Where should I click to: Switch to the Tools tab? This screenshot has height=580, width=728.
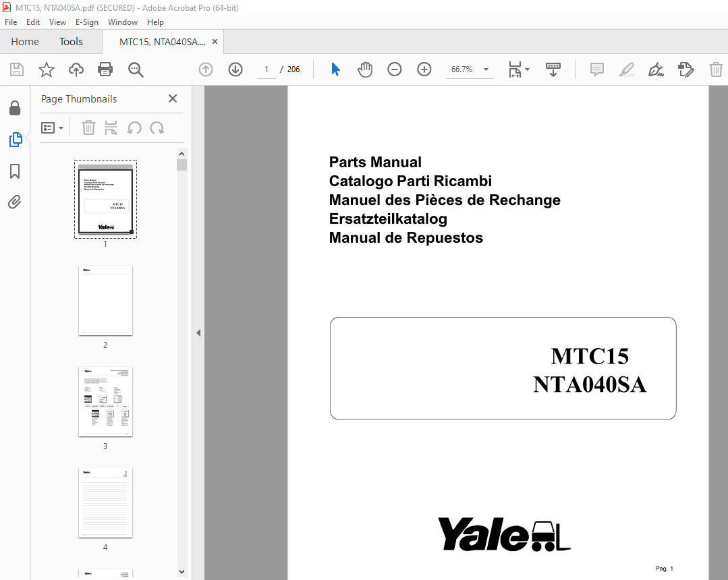[71, 42]
